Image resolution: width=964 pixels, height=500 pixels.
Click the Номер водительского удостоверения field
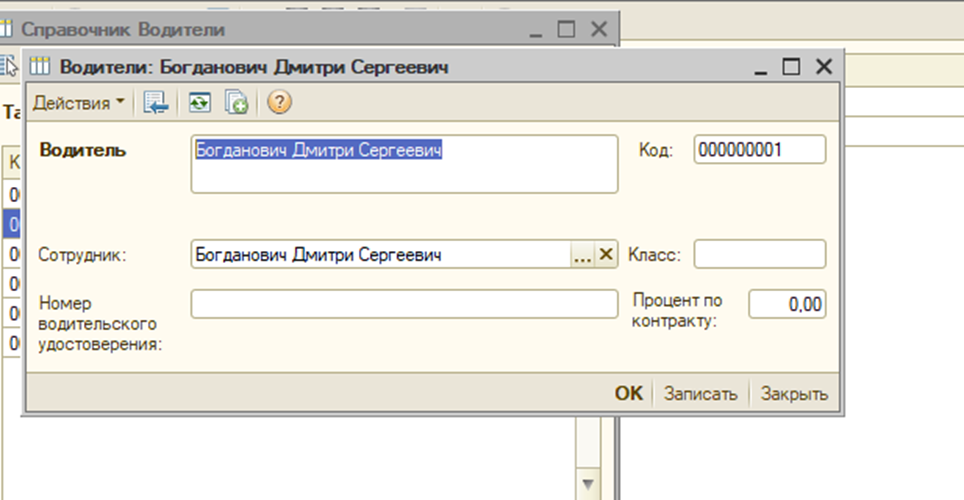pos(404,304)
